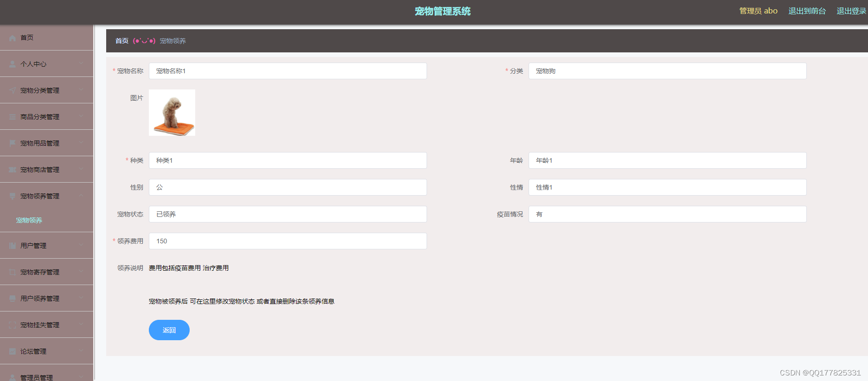The height and width of the screenshot is (381, 868).
Task: Focus the 种类 field showing 种类1
Action: (x=288, y=160)
